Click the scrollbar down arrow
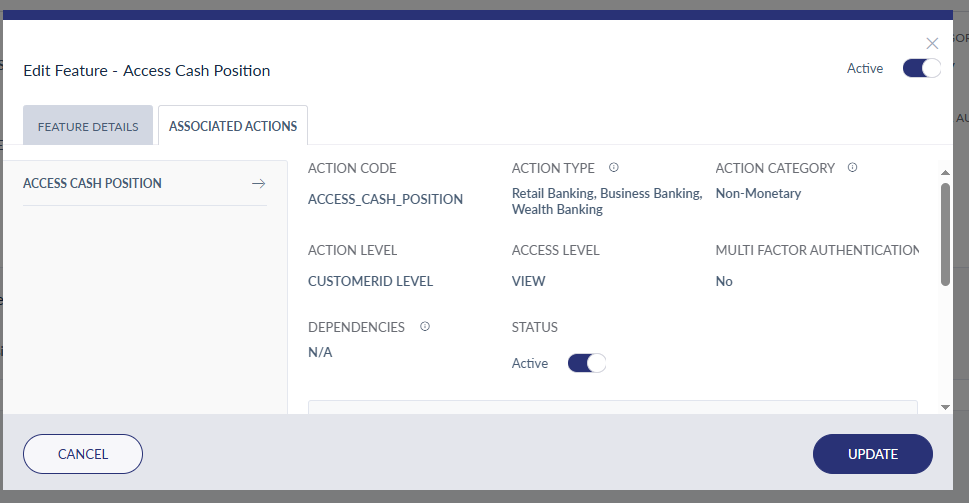Image resolution: width=969 pixels, height=503 pixels. pyautogui.click(x=945, y=407)
